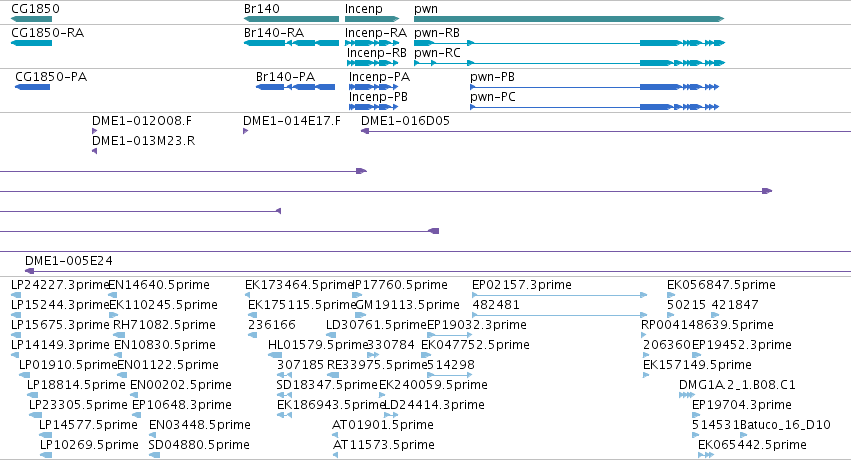Select the Incenp-RA transcript
The height and width of the screenshot is (460, 851).
[372, 43]
